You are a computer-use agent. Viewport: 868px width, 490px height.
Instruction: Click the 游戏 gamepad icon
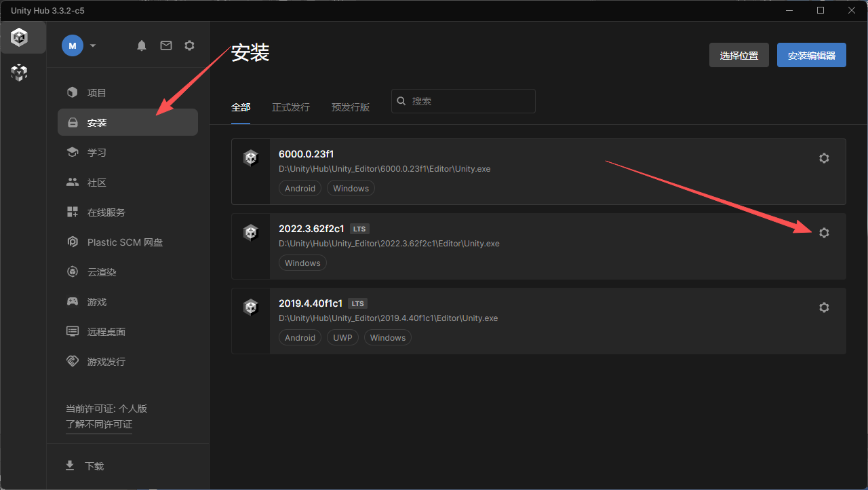tap(73, 301)
